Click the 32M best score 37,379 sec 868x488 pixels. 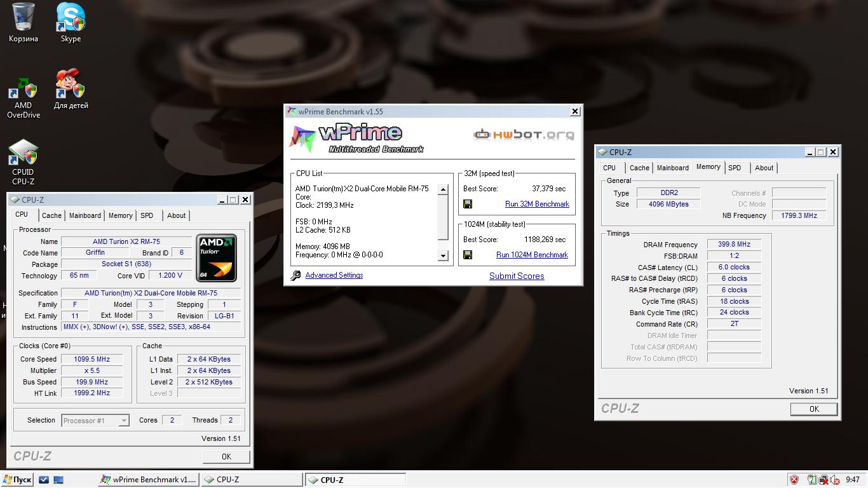tap(548, 189)
